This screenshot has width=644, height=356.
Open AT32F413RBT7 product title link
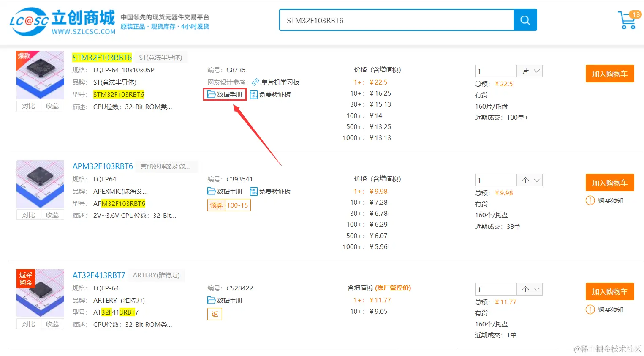point(99,275)
